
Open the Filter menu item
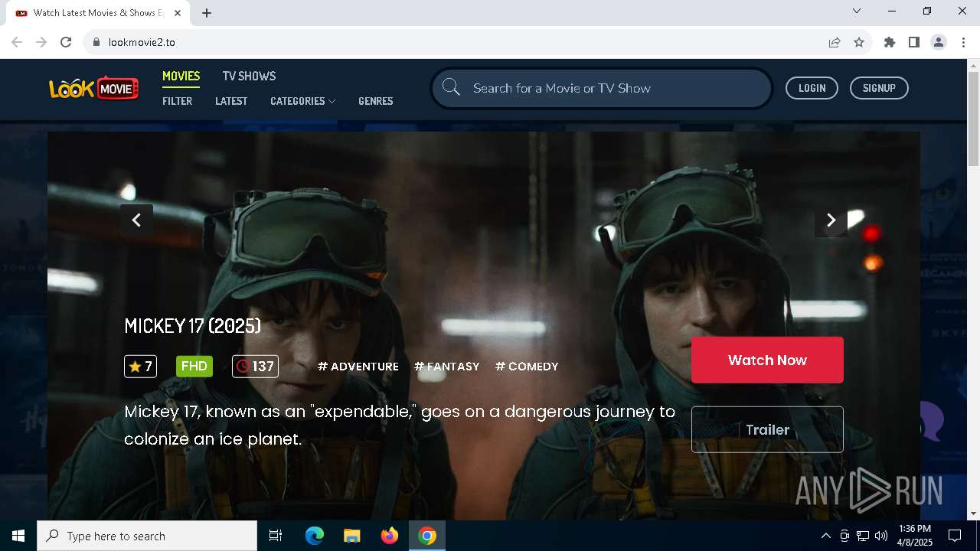[177, 101]
